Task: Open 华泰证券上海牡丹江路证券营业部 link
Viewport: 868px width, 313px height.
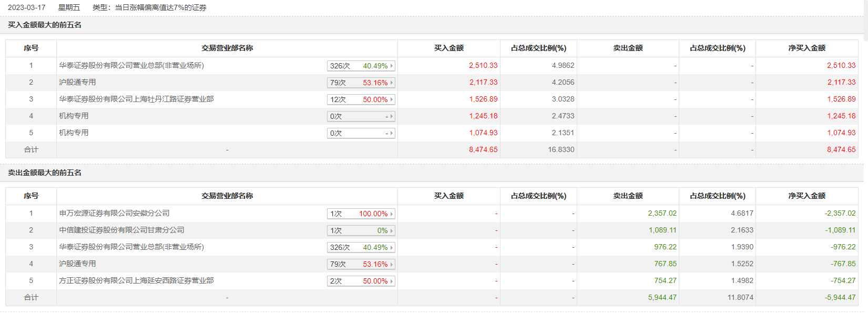Action: point(136,99)
